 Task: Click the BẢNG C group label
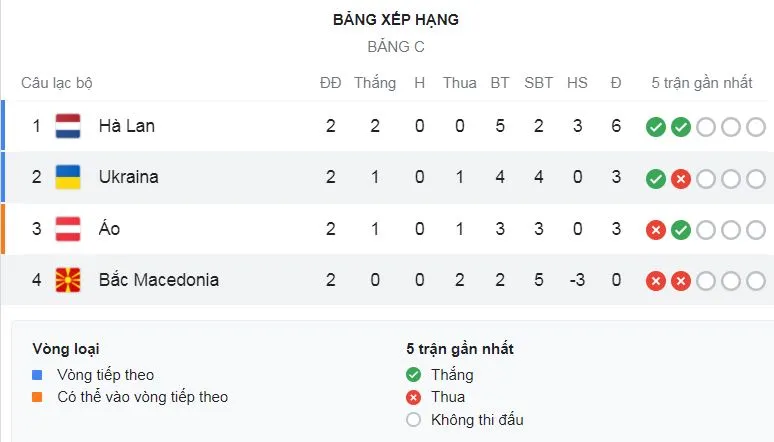396,47
